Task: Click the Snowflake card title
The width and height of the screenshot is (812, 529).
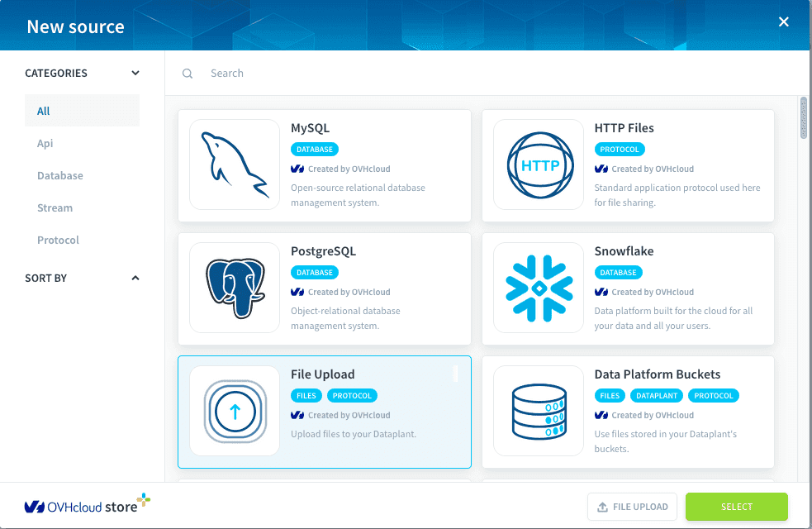Action: point(624,251)
